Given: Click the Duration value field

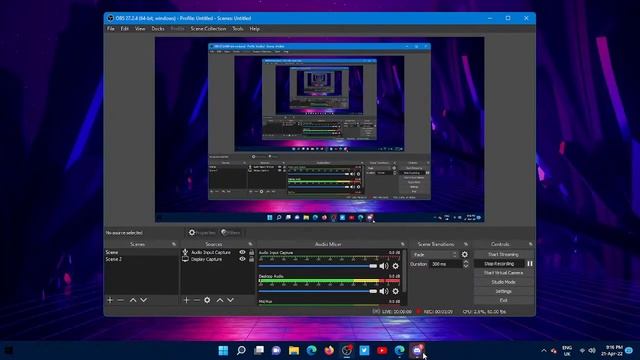Looking at the screenshot, I should pyautogui.click(x=446, y=264).
